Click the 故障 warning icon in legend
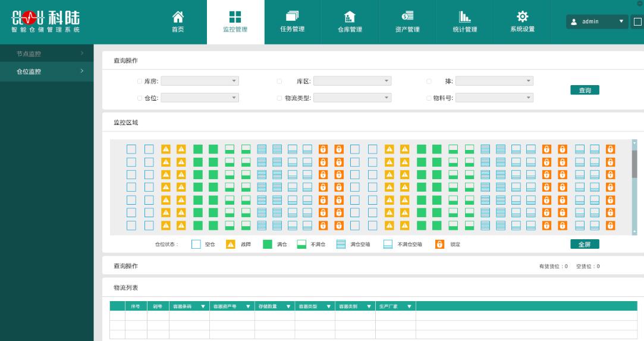Screen dimensions: 644x341 [x=231, y=244]
